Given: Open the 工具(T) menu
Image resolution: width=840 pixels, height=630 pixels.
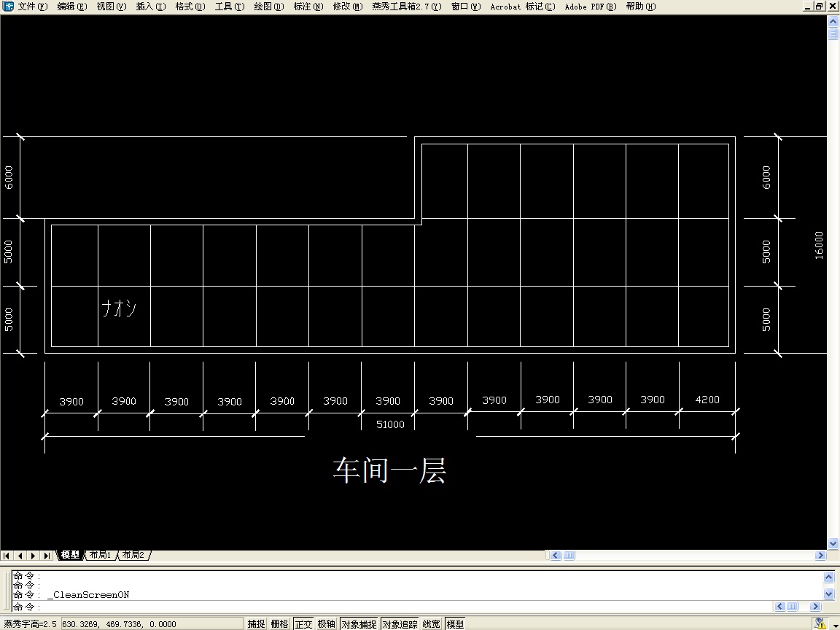Looking at the screenshot, I should click(x=230, y=7).
